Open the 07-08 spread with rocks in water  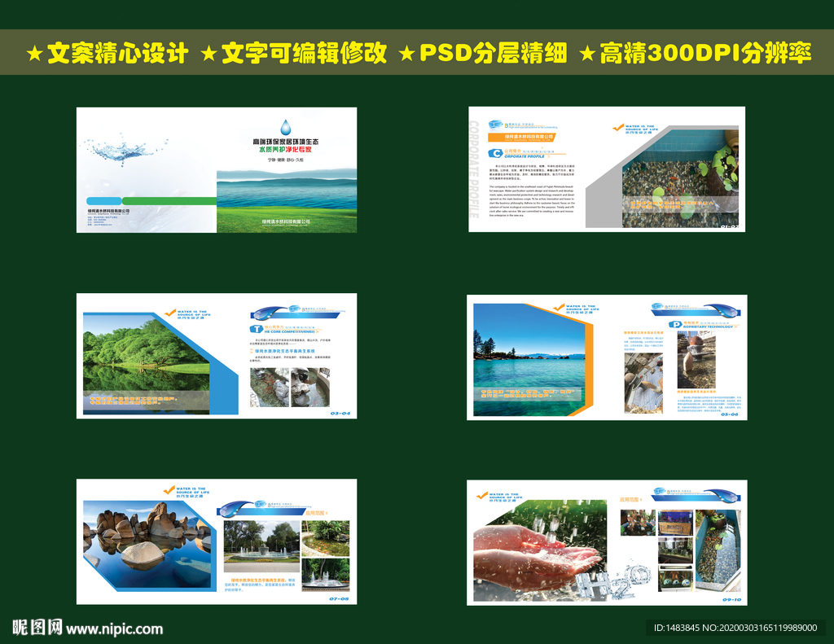point(217,541)
